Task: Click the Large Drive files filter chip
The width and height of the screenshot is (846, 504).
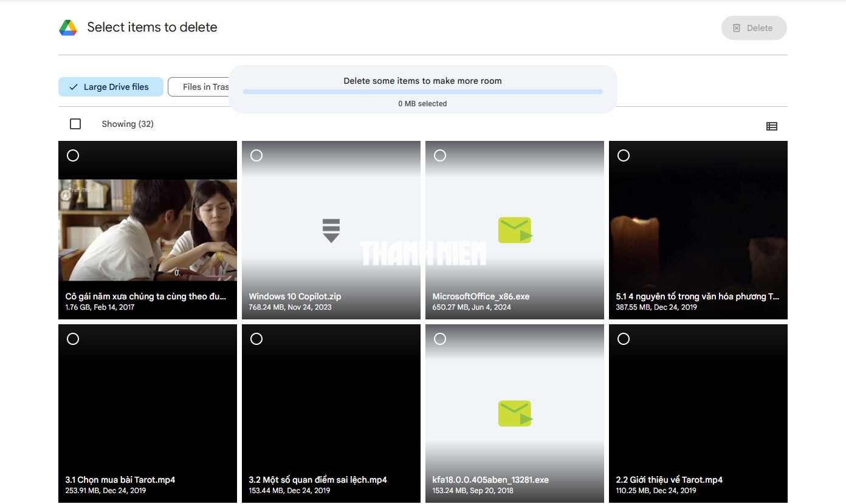Action: (x=111, y=87)
